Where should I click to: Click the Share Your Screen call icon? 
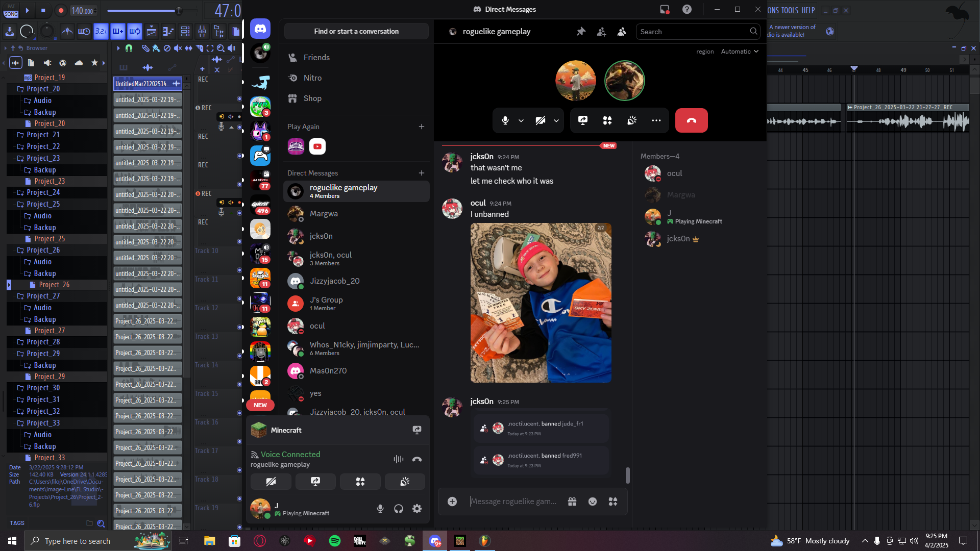pos(582,120)
